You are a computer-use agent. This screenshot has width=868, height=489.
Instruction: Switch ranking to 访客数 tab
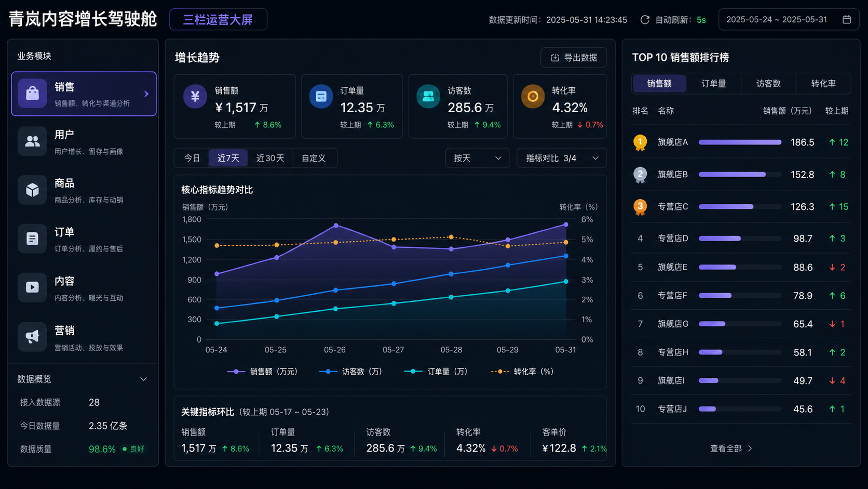tap(768, 84)
